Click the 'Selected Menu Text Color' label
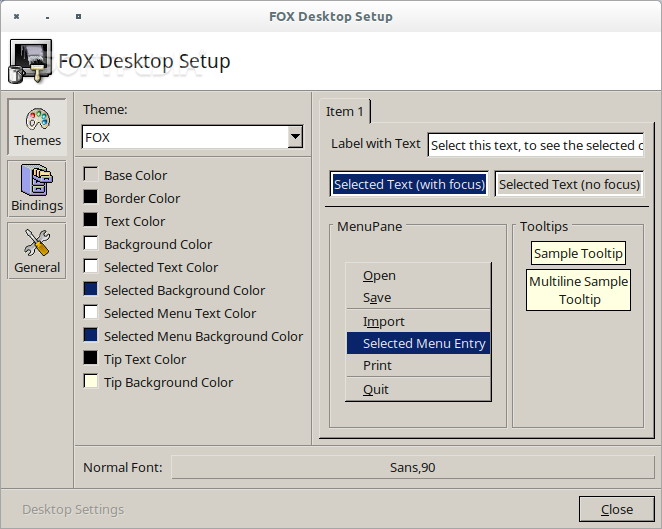Image resolution: width=662 pixels, height=529 pixels. (180, 313)
